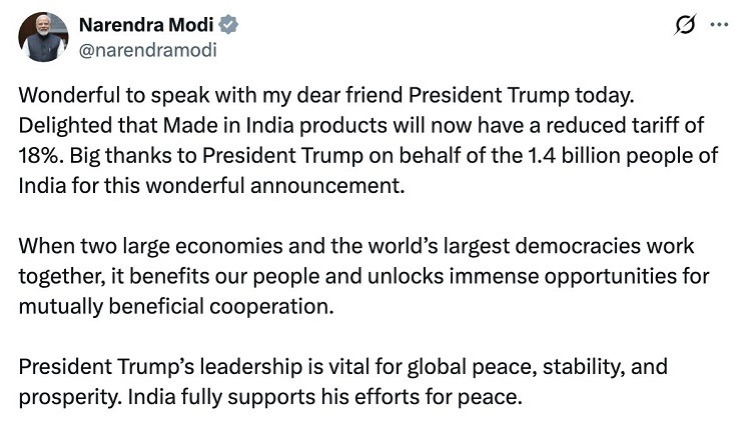Viewport: 749px width, 432px height.
Task: Click the Grok slashed-circle icon
Action: click(x=686, y=27)
